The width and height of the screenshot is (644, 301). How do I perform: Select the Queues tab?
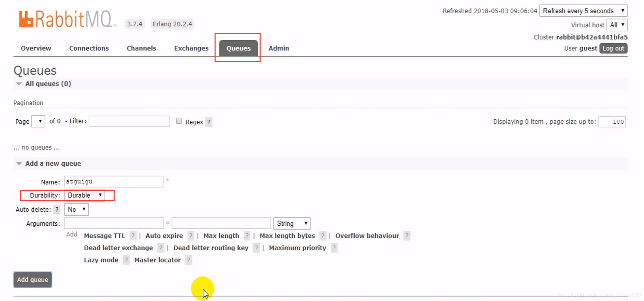pos(238,48)
